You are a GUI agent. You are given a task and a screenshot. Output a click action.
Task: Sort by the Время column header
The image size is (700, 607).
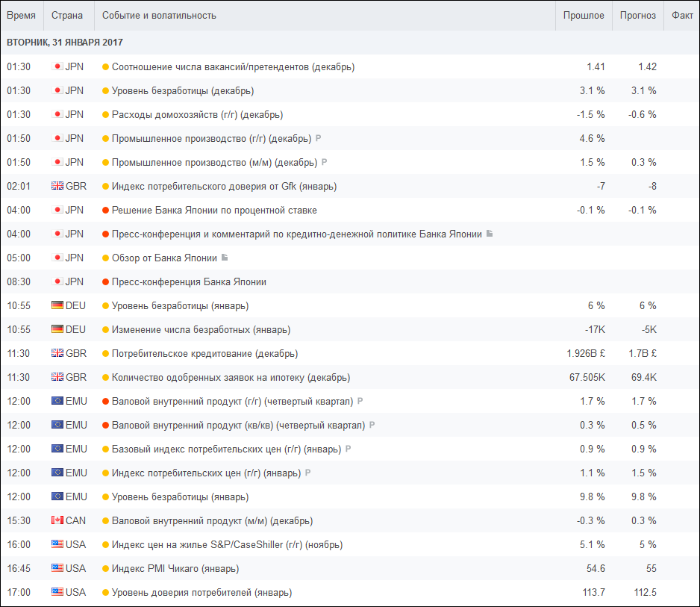(x=21, y=16)
